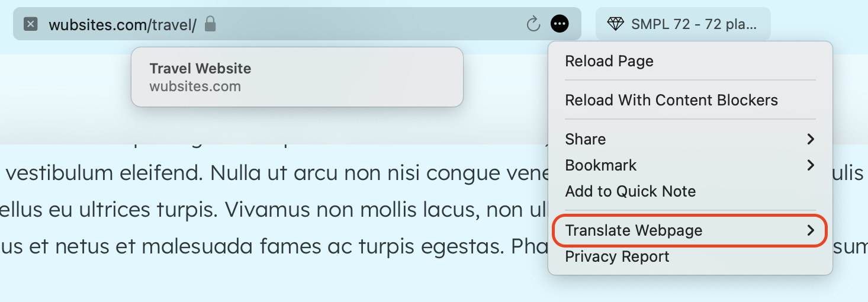Click the ellipsis more-options icon in address bar
This screenshot has height=302, width=868.
560,24
